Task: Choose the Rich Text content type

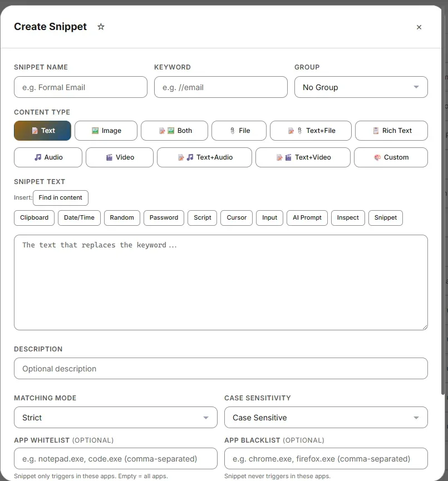Action: pos(391,131)
